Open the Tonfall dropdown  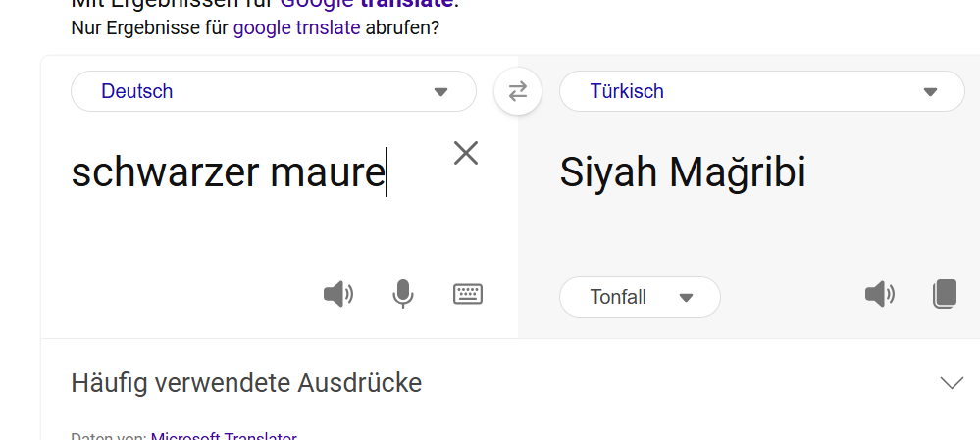(x=640, y=297)
